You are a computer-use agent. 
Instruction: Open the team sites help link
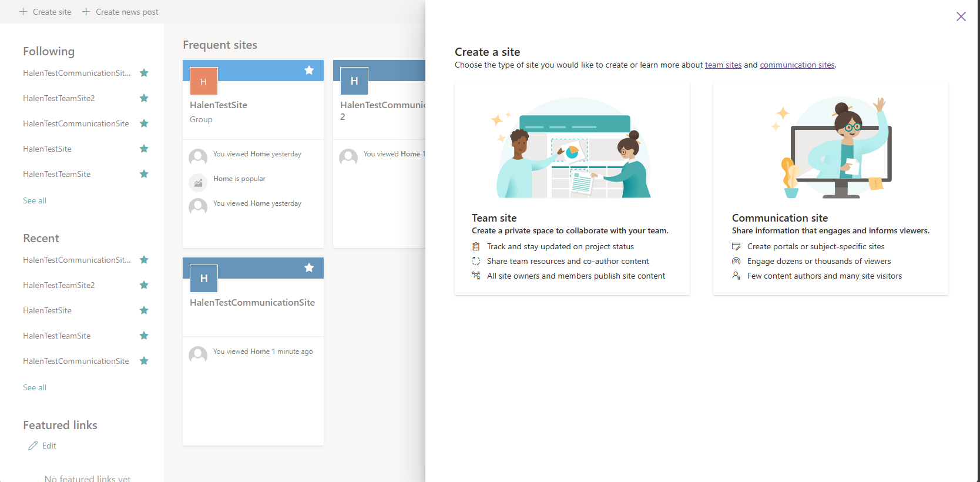(x=723, y=65)
